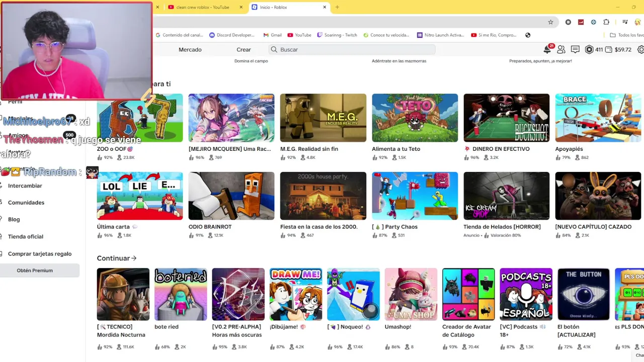Image resolution: width=644 pixels, height=362 pixels.
Task: Open the Mercado menu
Action: click(x=190, y=49)
